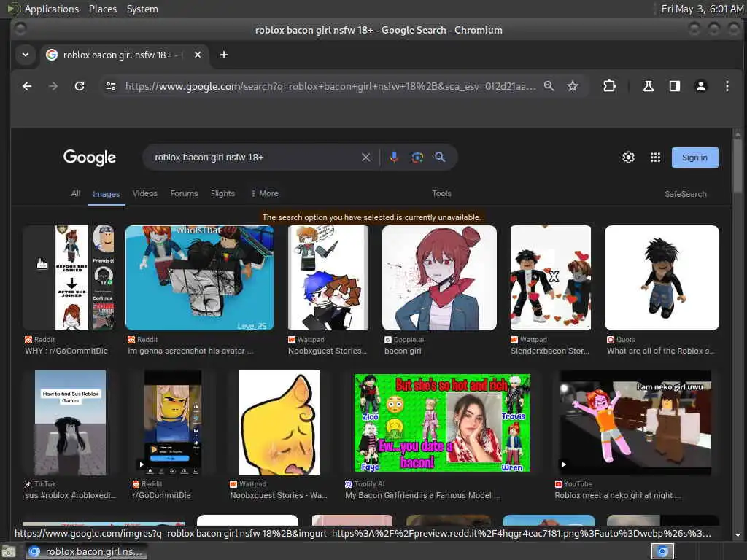Click the Google logo

[90, 157]
